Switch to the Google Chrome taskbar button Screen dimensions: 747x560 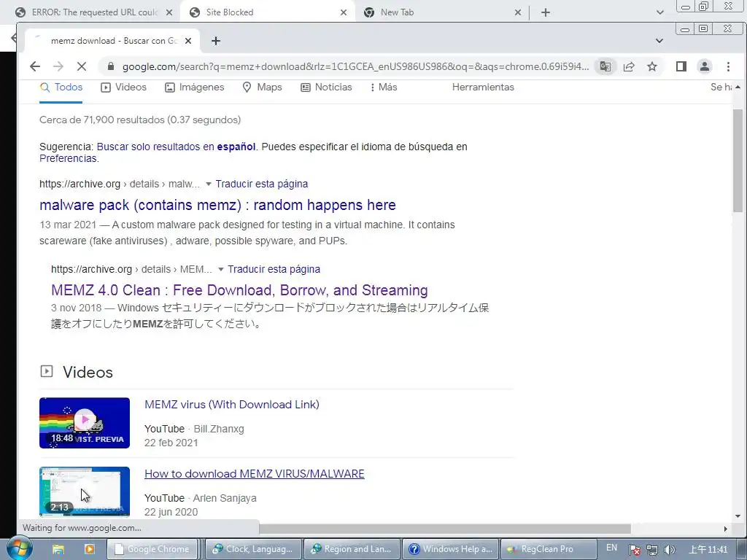click(152, 549)
